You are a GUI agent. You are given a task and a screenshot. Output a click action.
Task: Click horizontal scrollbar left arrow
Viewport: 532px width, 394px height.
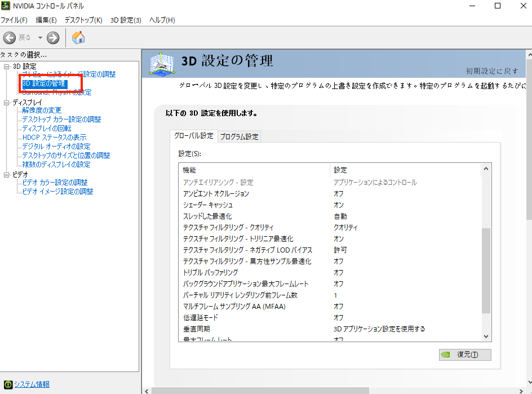pos(147,391)
